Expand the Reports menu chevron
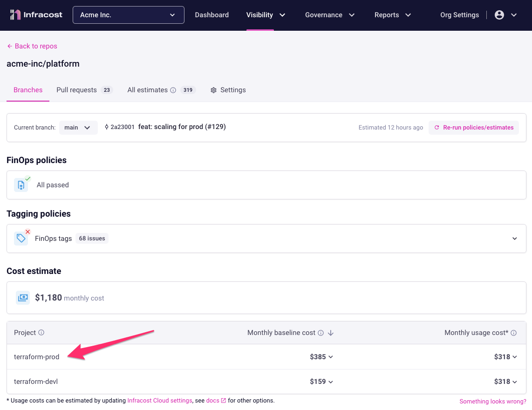The height and width of the screenshot is (410, 532). point(408,15)
